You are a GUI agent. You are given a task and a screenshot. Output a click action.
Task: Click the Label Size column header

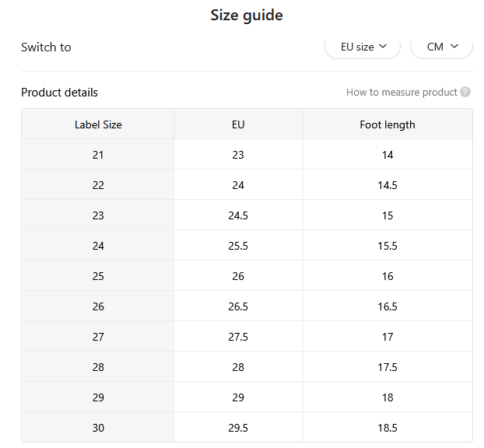pyautogui.click(x=98, y=124)
